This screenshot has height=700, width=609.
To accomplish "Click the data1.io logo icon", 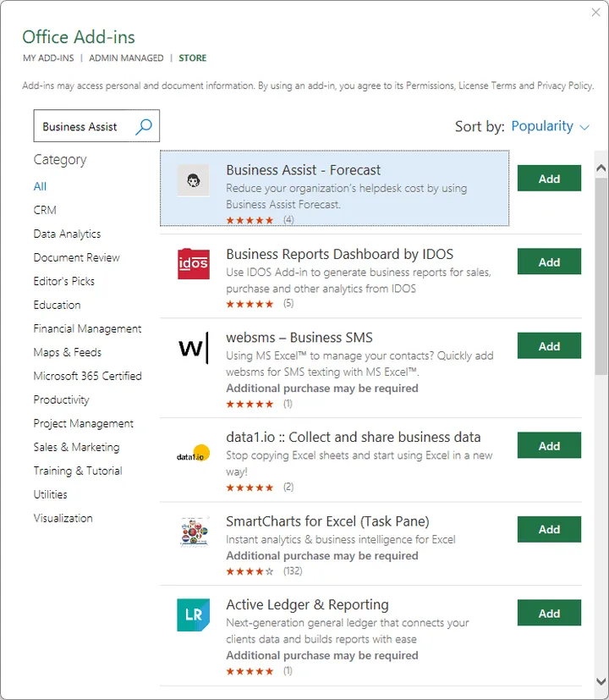I will click(194, 454).
